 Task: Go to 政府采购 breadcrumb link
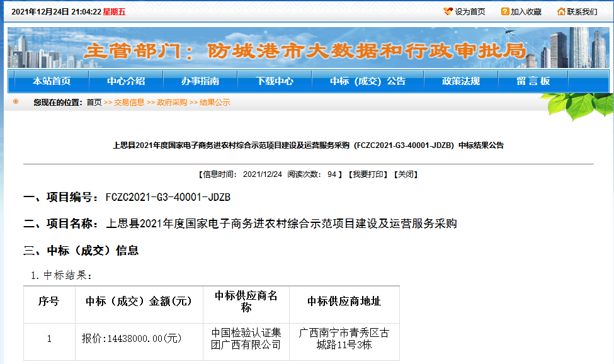click(172, 103)
